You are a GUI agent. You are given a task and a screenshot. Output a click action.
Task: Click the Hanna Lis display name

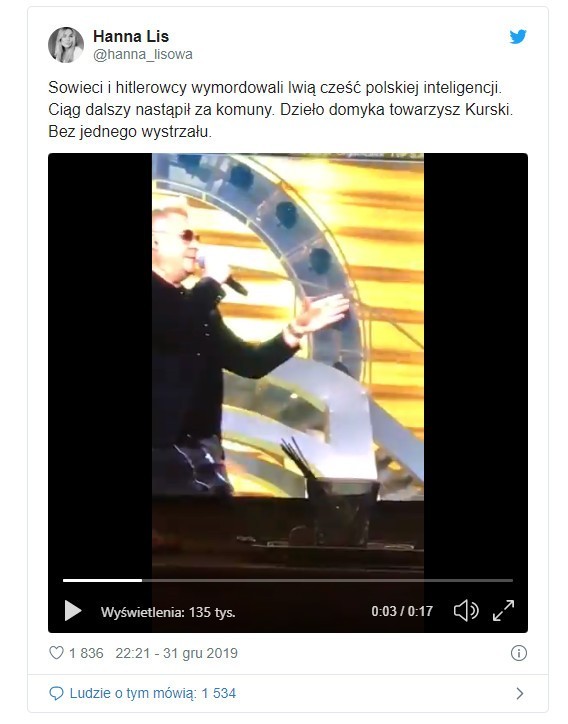[x=131, y=36]
